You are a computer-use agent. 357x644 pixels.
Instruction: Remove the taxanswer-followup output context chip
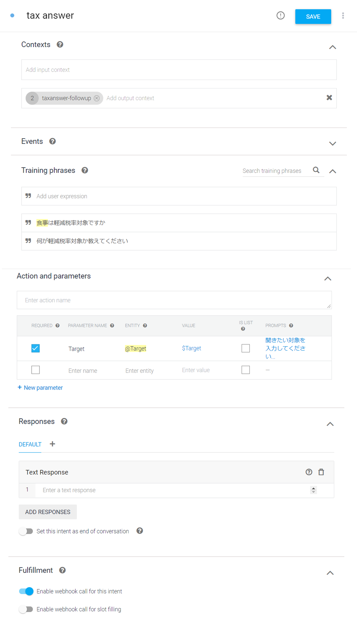point(97,98)
